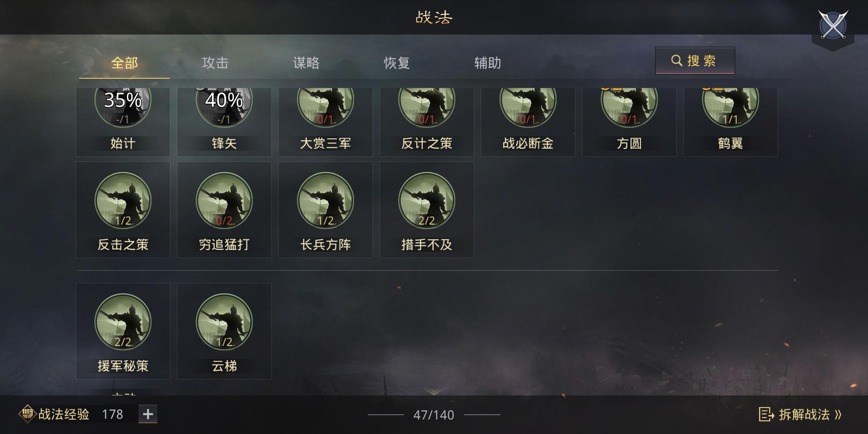Select the 云梯 tactic card
Image resolution: width=868 pixels, height=434 pixels.
[x=224, y=331]
